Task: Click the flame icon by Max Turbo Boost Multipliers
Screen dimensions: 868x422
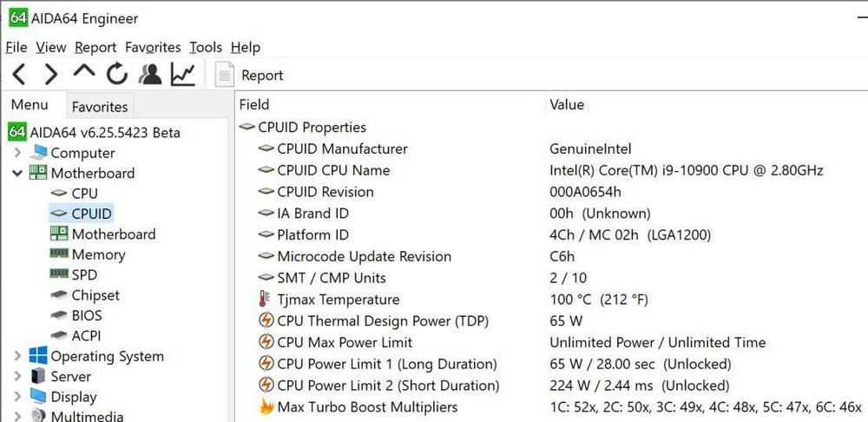Action: (266, 406)
